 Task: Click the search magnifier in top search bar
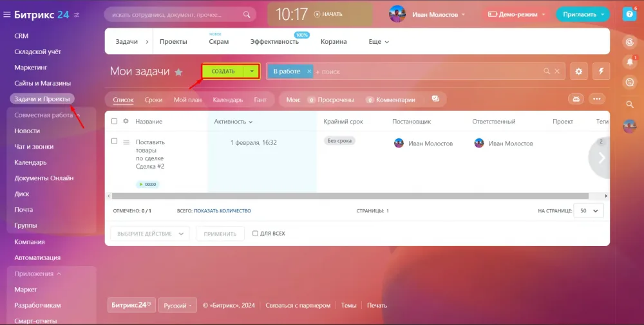247,14
